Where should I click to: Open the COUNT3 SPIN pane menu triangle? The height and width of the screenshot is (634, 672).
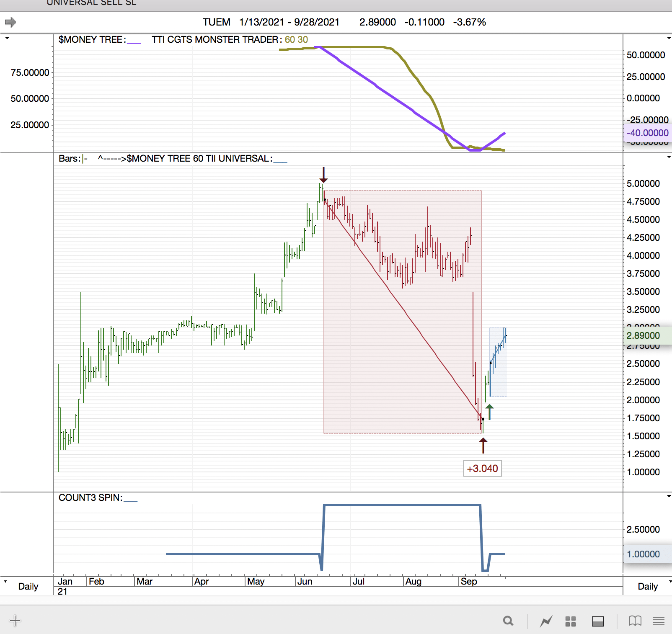pos(669,496)
